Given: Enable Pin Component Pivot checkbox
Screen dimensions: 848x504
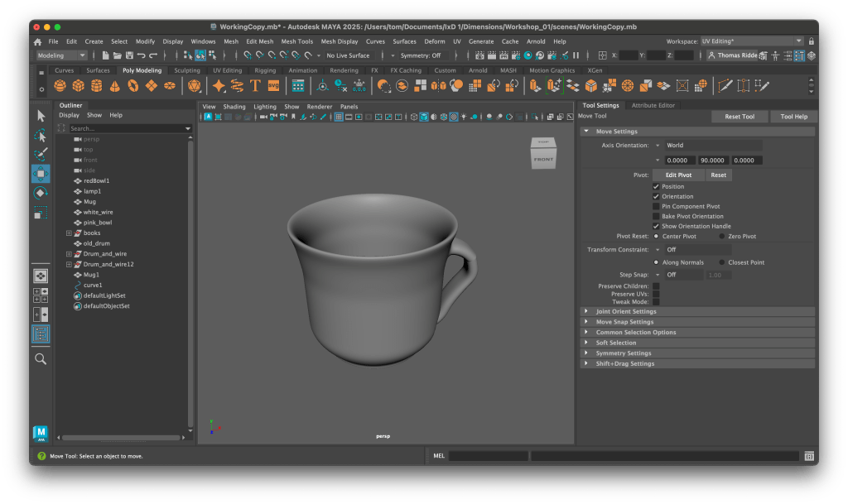Looking at the screenshot, I should (x=657, y=206).
